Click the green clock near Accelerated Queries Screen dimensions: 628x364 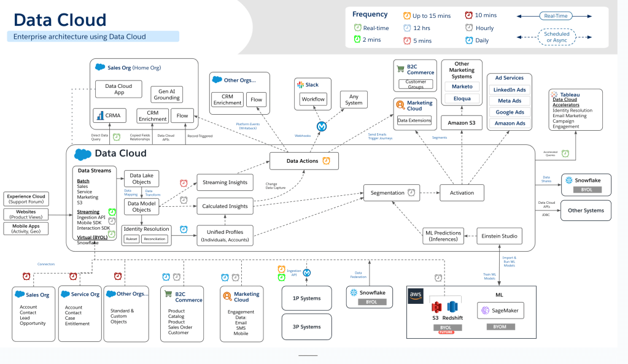pyautogui.click(x=565, y=153)
